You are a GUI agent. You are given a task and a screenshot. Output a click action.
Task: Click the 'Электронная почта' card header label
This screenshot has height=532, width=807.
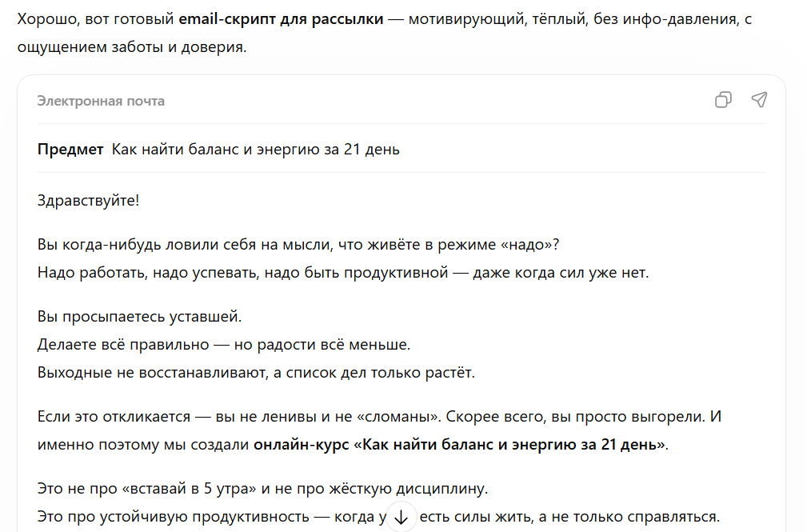[x=101, y=101]
